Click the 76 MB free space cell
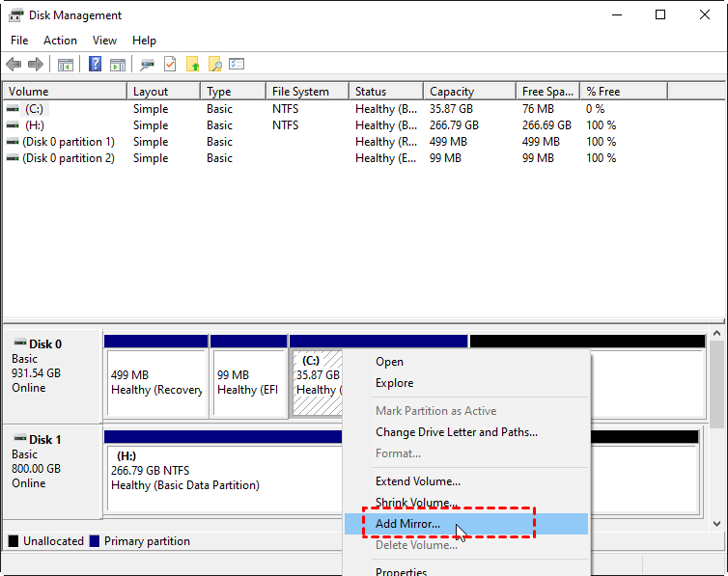Image resolution: width=728 pixels, height=576 pixels. [538, 109]
